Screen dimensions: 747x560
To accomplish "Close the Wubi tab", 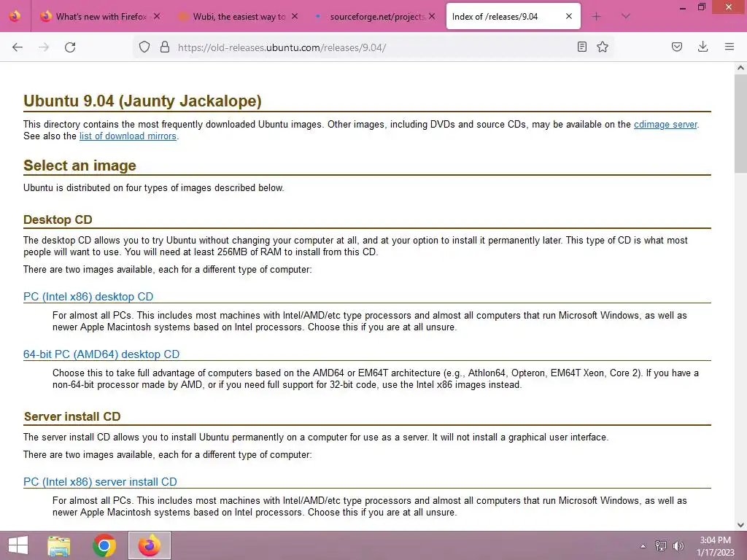I will [295, 16].
